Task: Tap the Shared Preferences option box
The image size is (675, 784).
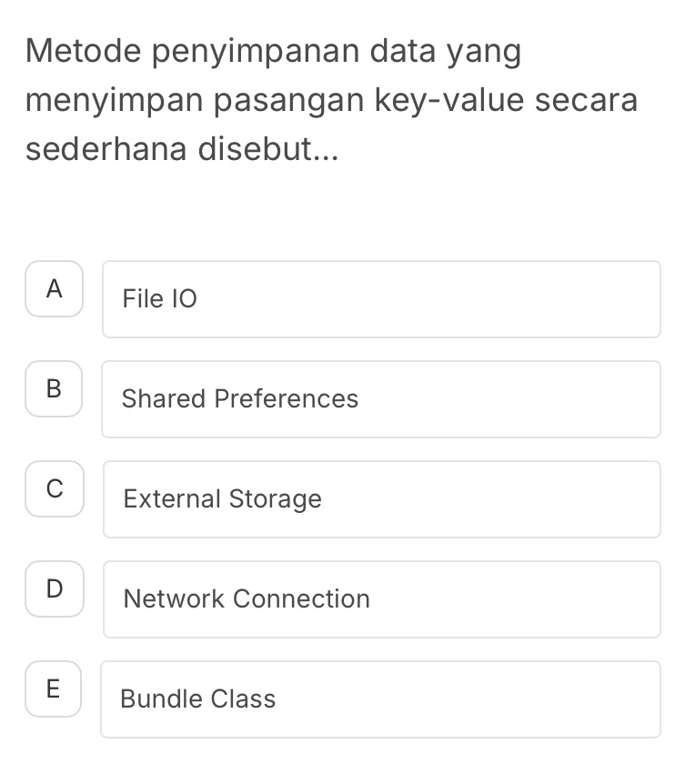Action: pyautogui.click(x=381, y=398)
